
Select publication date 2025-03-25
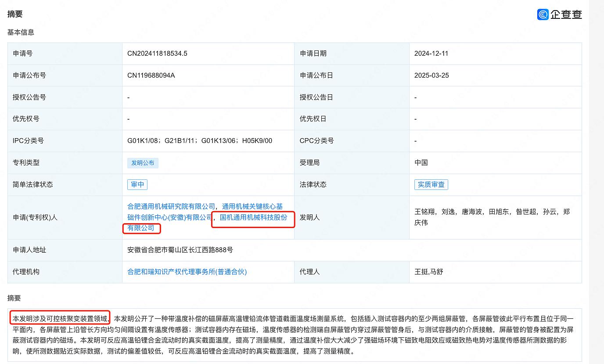tap(431, 75)
